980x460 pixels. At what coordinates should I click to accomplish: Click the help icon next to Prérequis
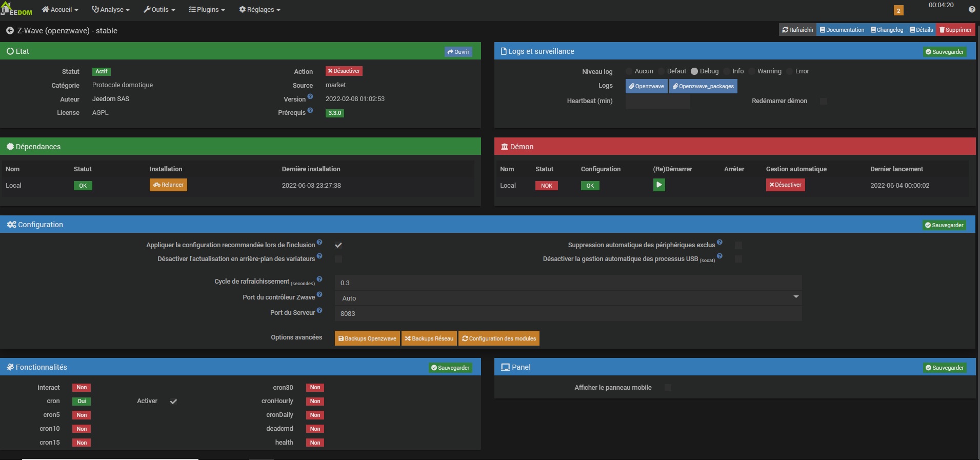(x=310, y=110)
